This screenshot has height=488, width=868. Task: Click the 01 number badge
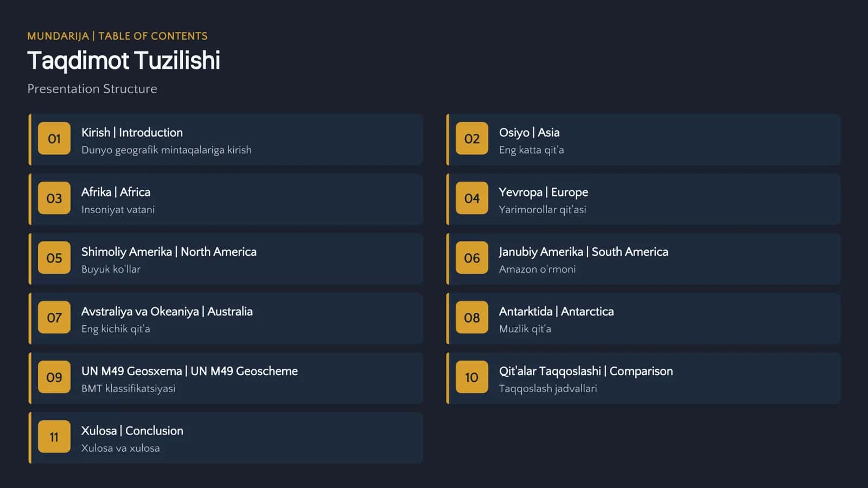[54, 139]
